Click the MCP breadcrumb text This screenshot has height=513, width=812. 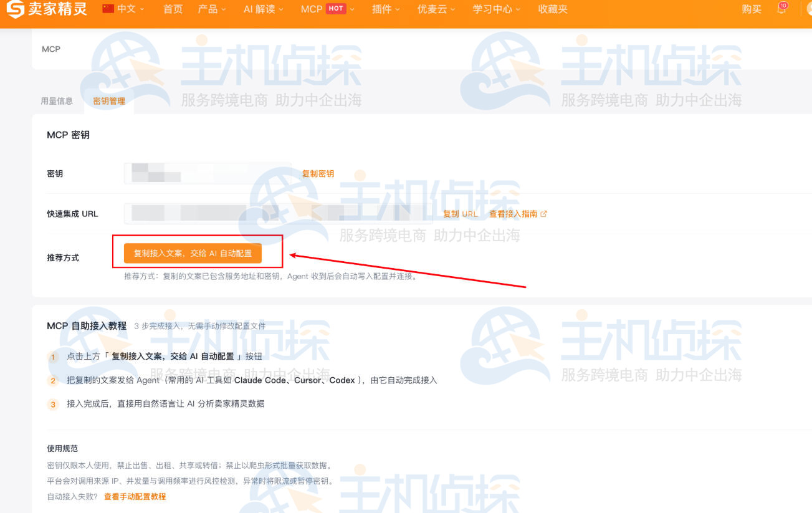tap(51, 49)
